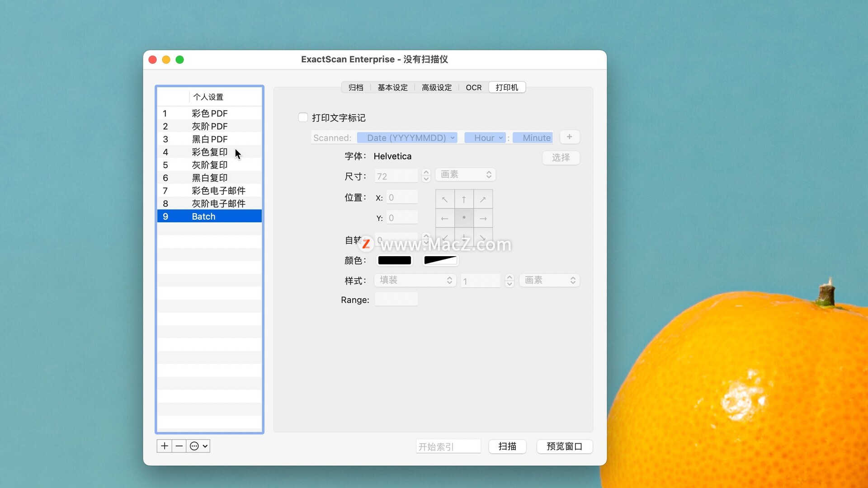868x488 pixels.
Task: Select profile 彩色电子邮件
Action: pos(210,191)
